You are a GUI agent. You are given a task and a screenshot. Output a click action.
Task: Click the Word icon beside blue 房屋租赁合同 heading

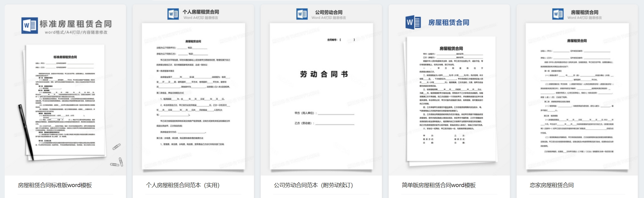(x=413, y=22)
